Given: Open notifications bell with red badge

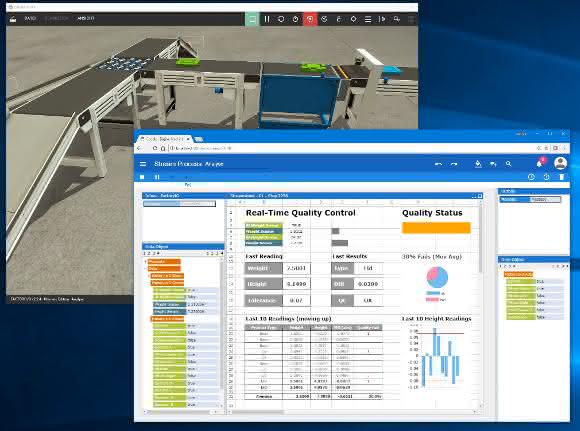Looking at the screenshot, I should tap(540, 163).
